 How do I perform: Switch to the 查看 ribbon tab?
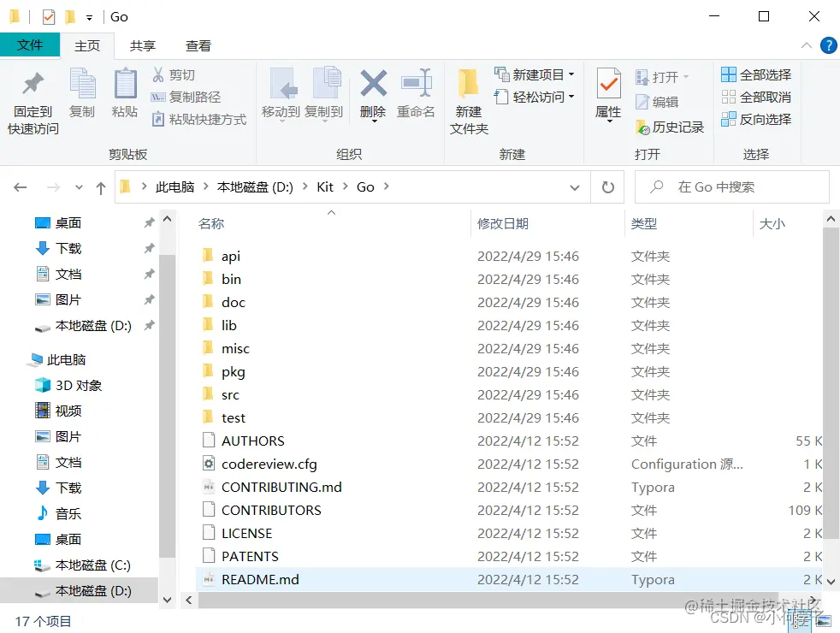(198, 45)
